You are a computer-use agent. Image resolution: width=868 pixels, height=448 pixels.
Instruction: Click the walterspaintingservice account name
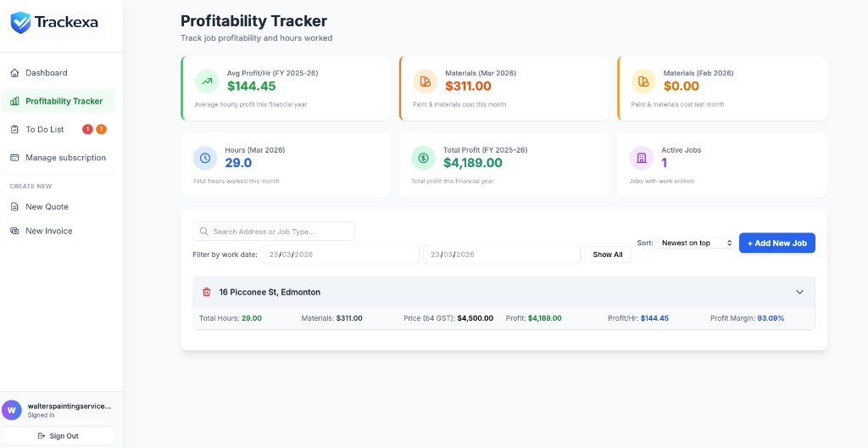[x=70, y=406]
